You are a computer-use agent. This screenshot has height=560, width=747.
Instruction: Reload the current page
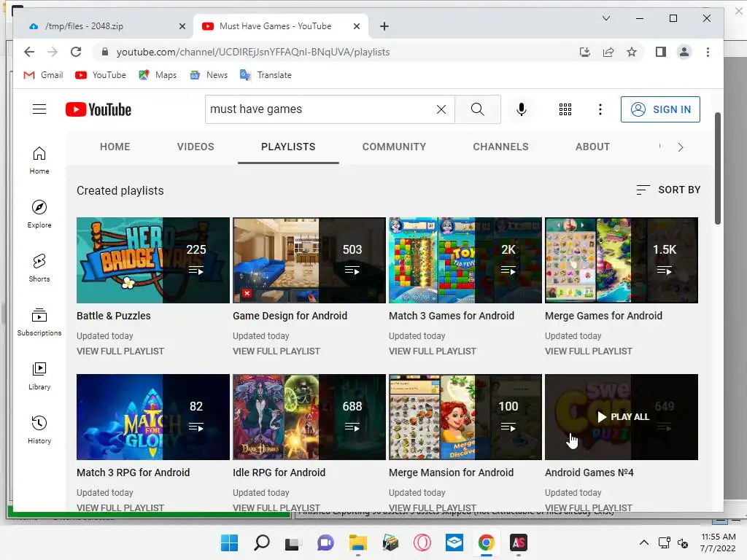76,52
